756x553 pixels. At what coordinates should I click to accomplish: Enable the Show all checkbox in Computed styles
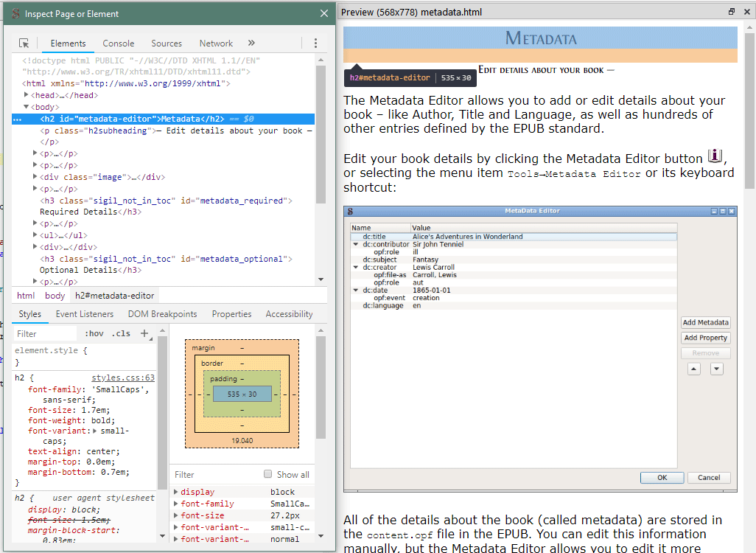268,474
